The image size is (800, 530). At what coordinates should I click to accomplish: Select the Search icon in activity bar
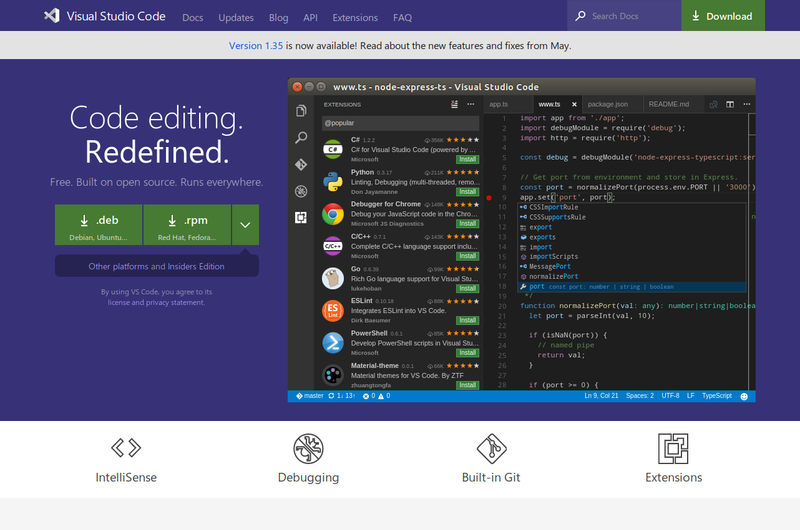click(x=301, y=138)
